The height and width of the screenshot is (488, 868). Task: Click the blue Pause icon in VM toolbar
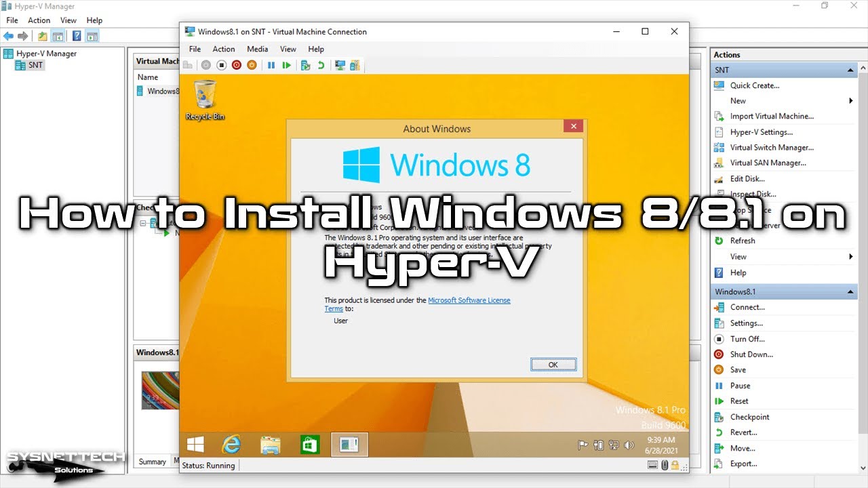[x=271, y=65]
